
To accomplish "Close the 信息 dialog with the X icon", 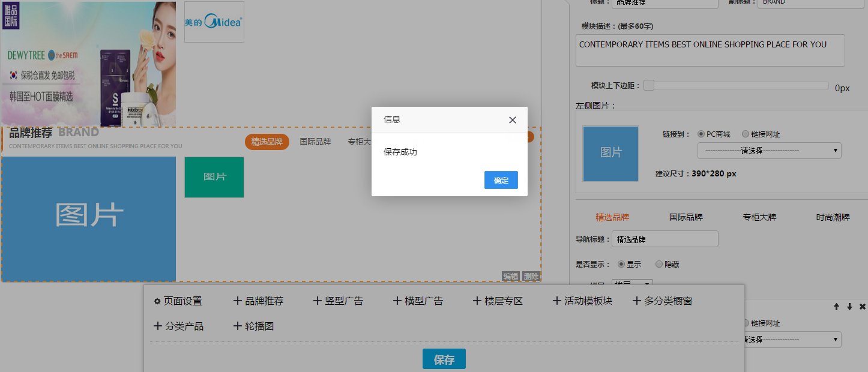I will [x=512, y=120].
